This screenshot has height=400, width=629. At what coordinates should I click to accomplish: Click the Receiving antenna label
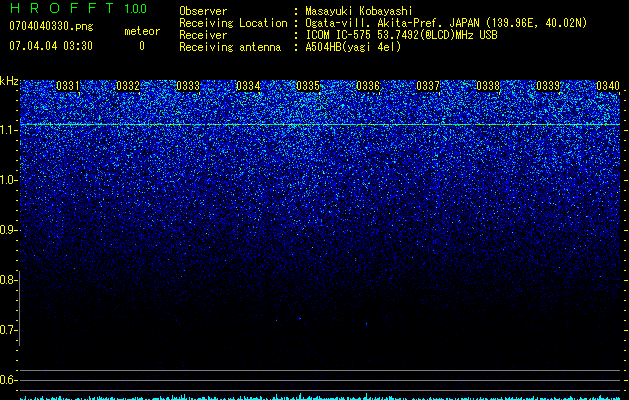point(230,47)
